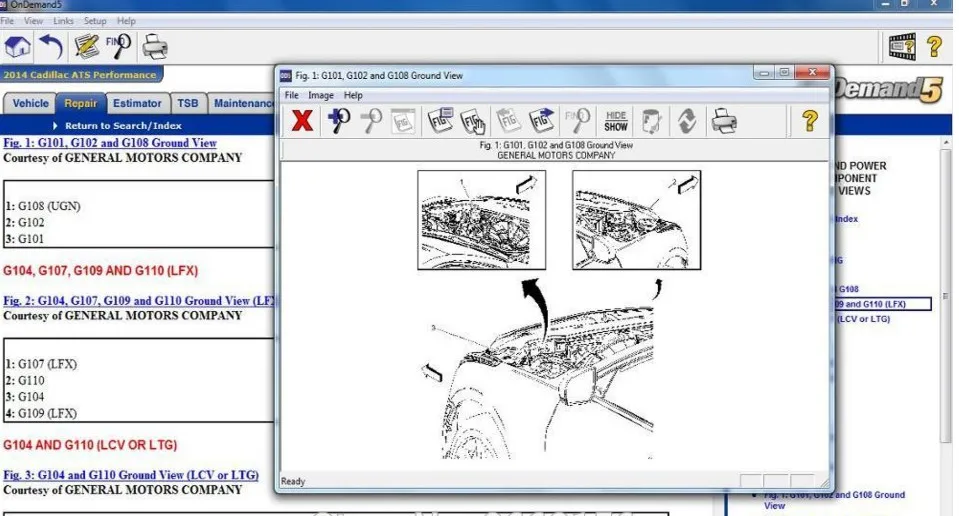This screenshot has width=959, height=516.
Task: Close the figure with the red X icon
Action: pos(302,121)
